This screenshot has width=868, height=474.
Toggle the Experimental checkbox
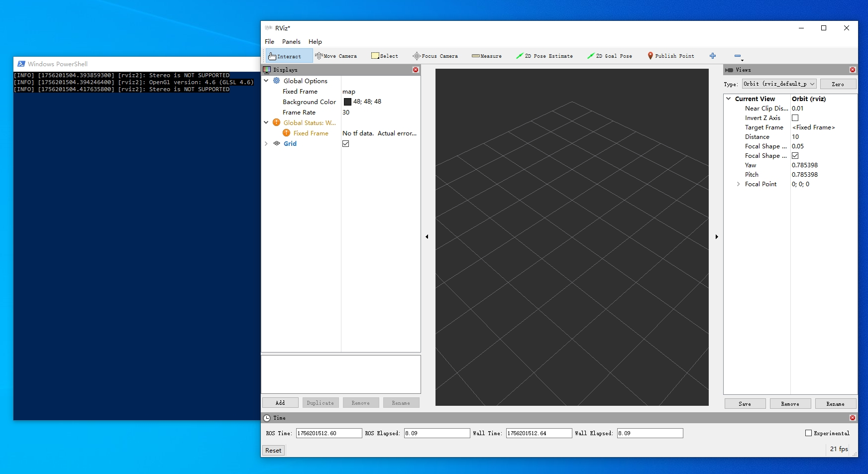coord(809,433)
